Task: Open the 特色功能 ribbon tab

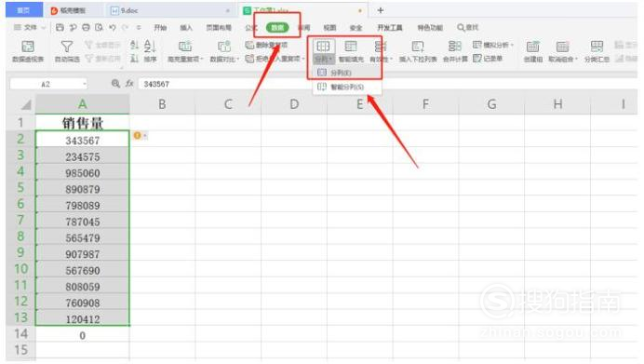Action: [x=430, y=28]
